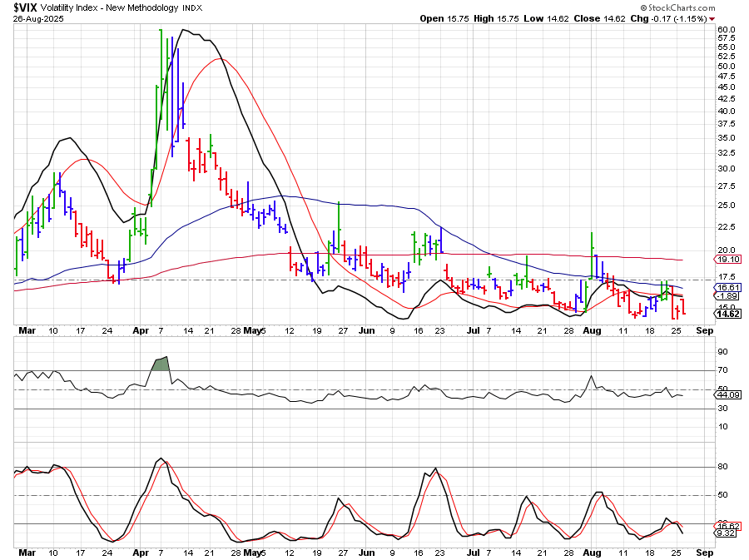Click the bold 14.62 last-price tag

click(728, 314)
